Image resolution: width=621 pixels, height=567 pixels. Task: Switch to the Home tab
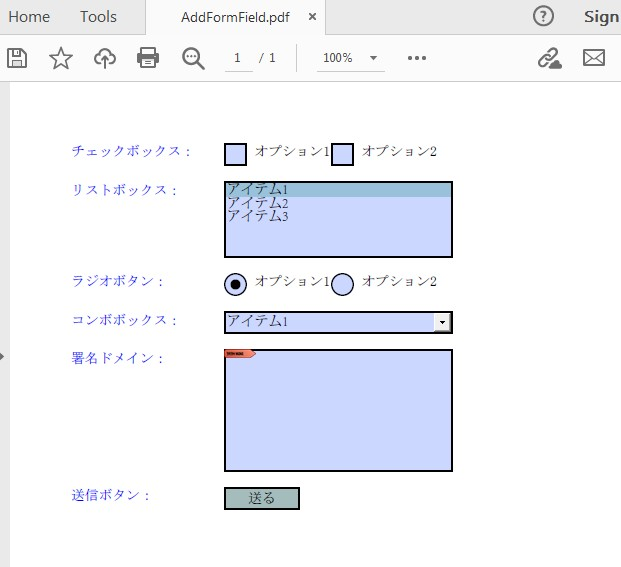[29, 17]
